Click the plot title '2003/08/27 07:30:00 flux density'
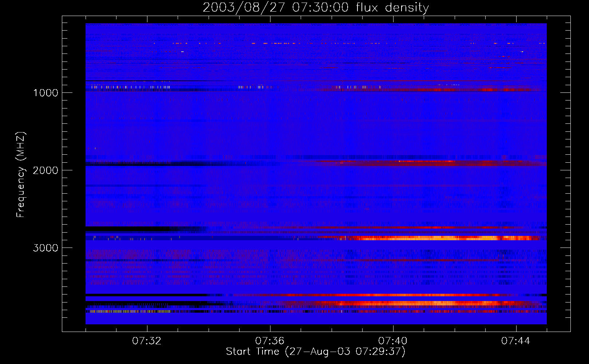This screenshot has width=589, height=364. 316,8
